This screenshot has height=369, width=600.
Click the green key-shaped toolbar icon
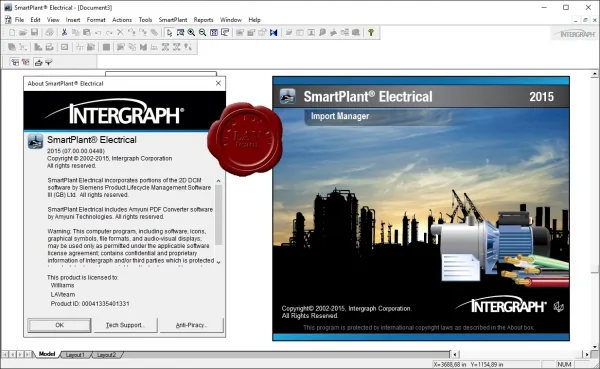click(x=371, y=33)
